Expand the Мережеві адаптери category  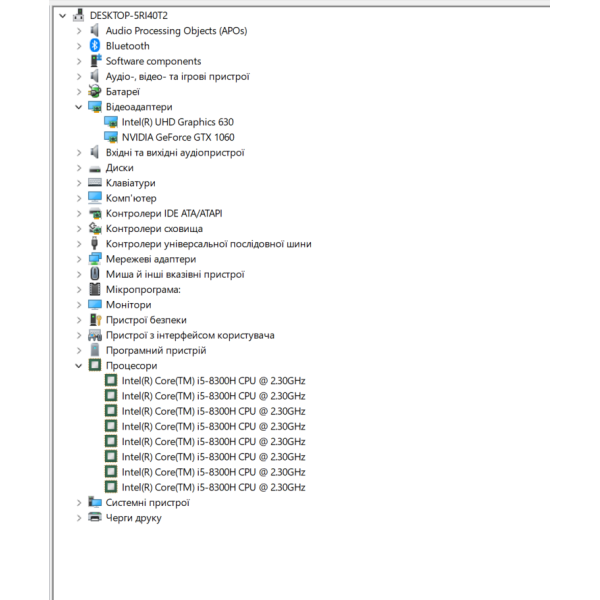click(79, 259)
